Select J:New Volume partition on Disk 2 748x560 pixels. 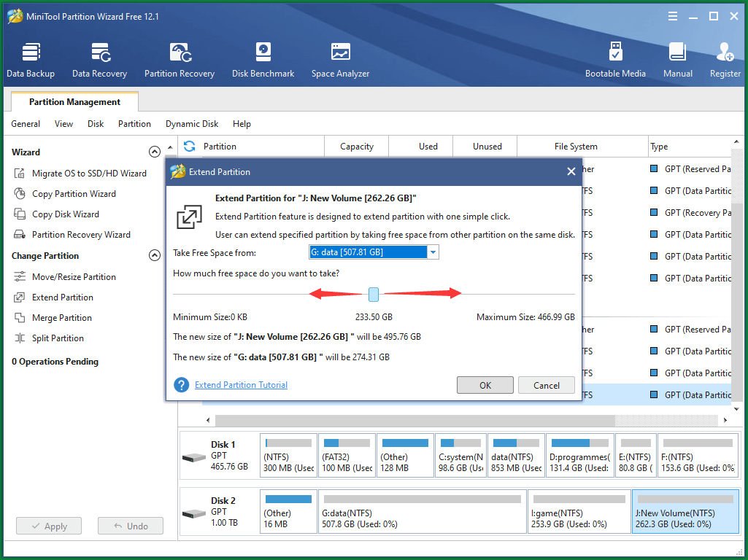[x=685, y=511]
